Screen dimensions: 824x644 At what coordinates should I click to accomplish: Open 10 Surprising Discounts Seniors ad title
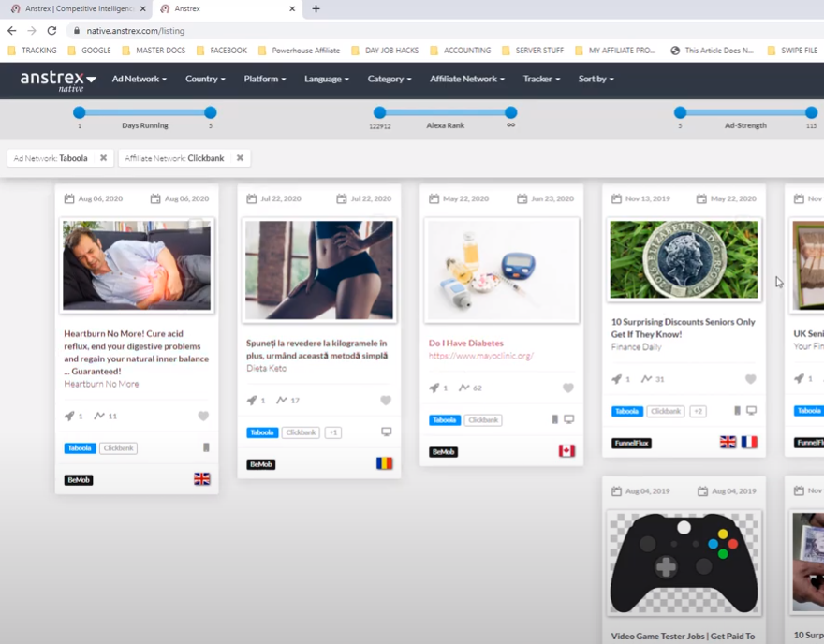point(684,328)
